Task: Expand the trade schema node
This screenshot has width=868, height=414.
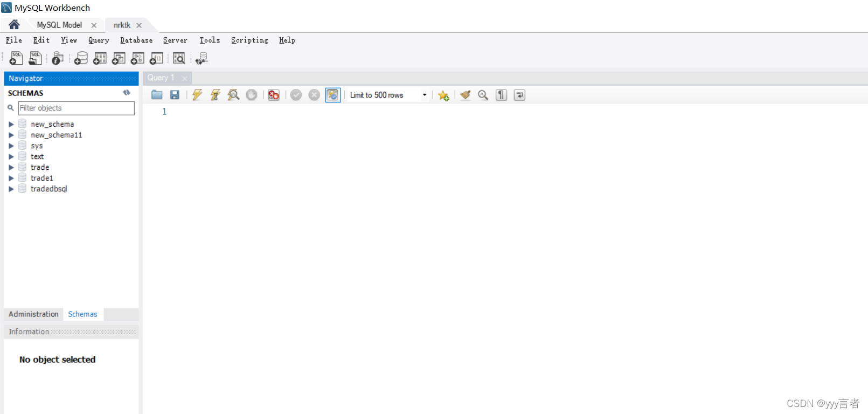Action: click(x=11, y=167)
